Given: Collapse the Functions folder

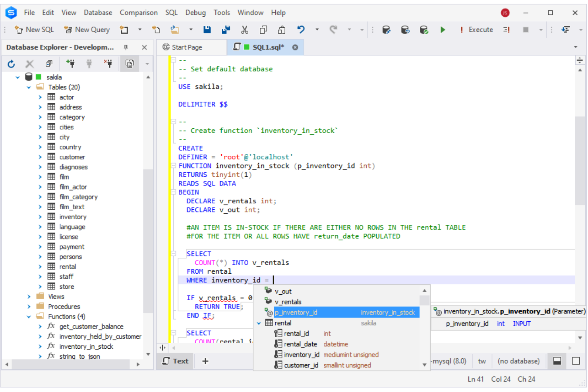Looking at the screenshot, I should click(x=28, y=317).
